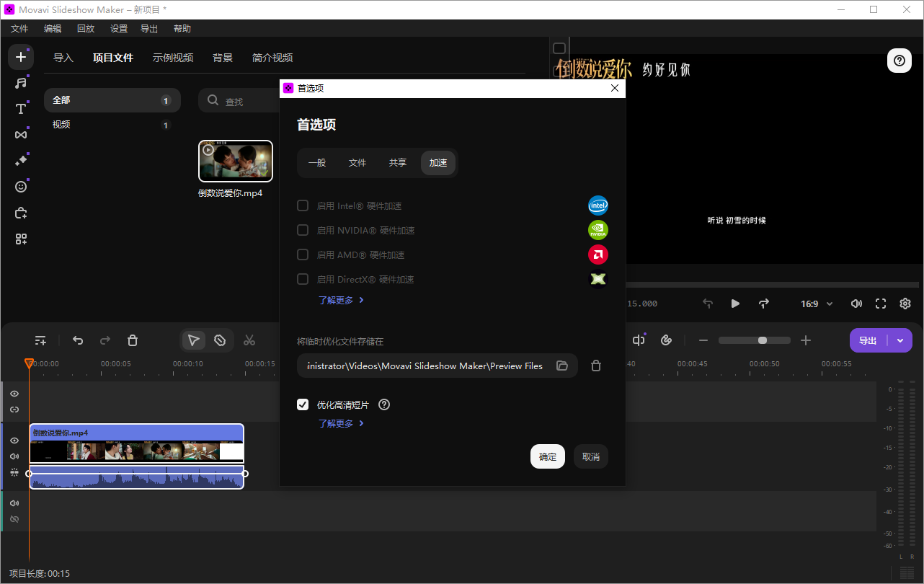Click help icon next to 优化高清短片
This screenshot has width=924, height=584.
point(384,404)
